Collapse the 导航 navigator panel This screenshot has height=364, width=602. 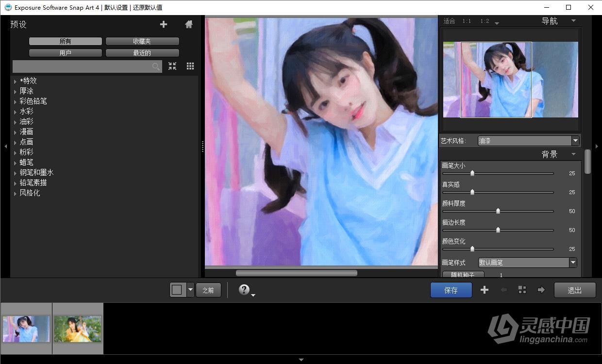click(x=573, y=21)
